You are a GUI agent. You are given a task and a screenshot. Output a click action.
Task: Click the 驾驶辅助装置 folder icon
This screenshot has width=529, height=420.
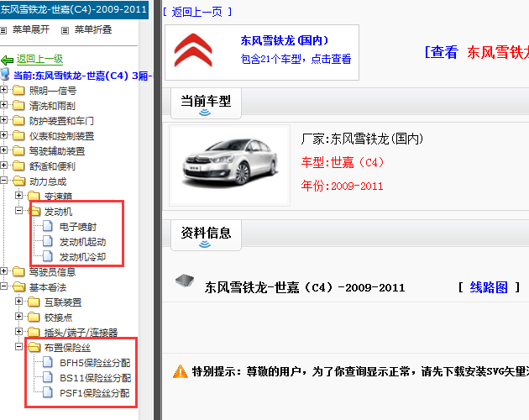point(18,150)
